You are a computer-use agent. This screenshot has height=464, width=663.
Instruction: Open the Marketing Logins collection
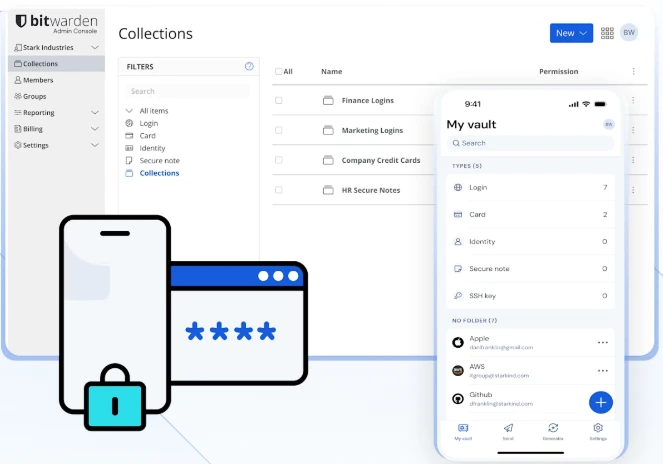[371, 131]
